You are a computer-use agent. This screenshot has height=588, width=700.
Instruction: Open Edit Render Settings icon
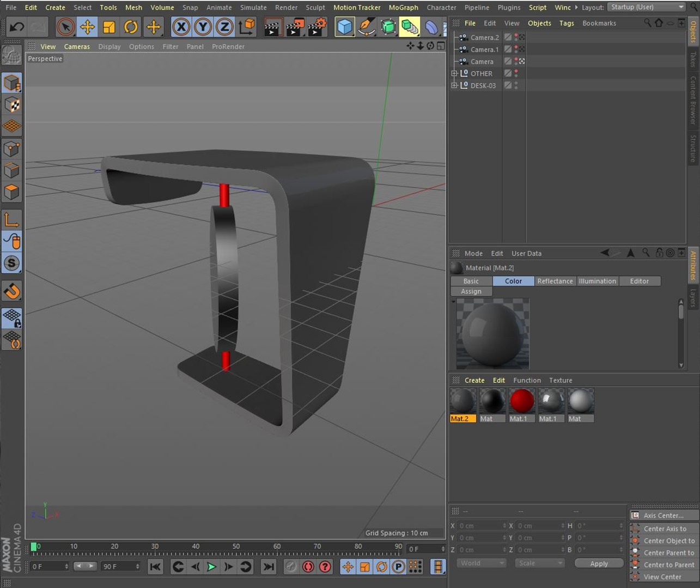(316, 27)
